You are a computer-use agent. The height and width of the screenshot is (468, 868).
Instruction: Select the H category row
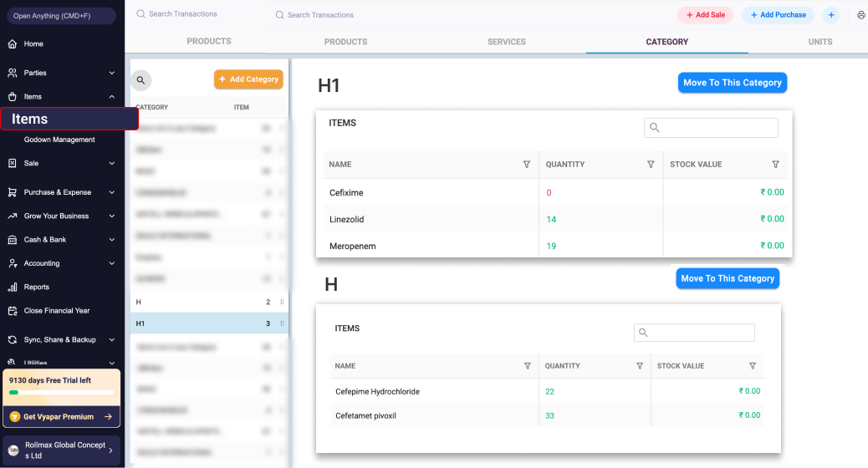[209, 302]
